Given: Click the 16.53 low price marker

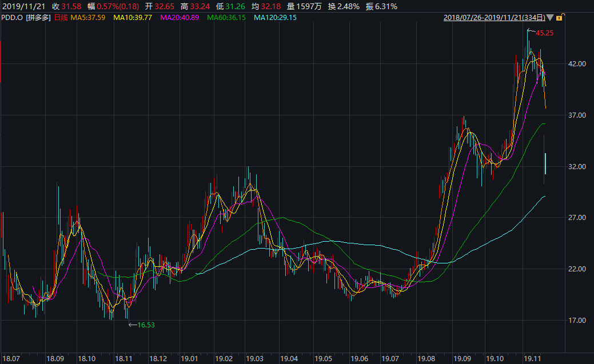Looking at the screenshot, I should coord(146,325).
